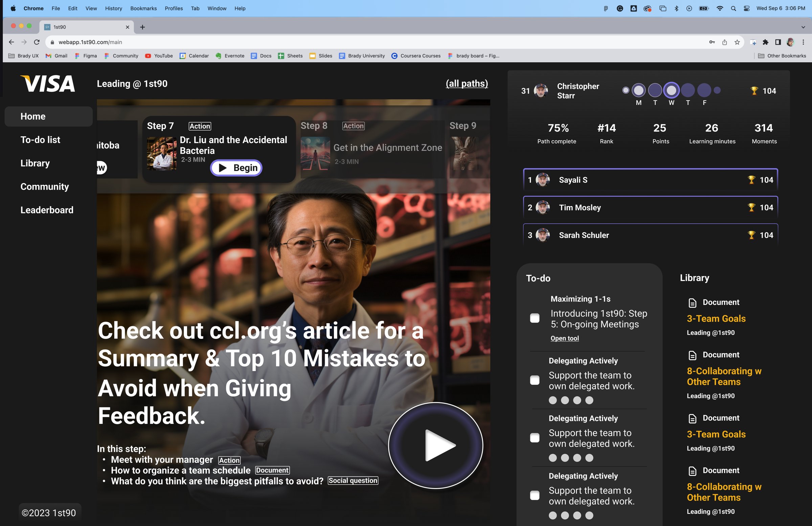The image size is (812, 526).
Task: Check the Maximizing 1-1s to-do checkbox
Action: pyautogui.click(x=535, y=318)
